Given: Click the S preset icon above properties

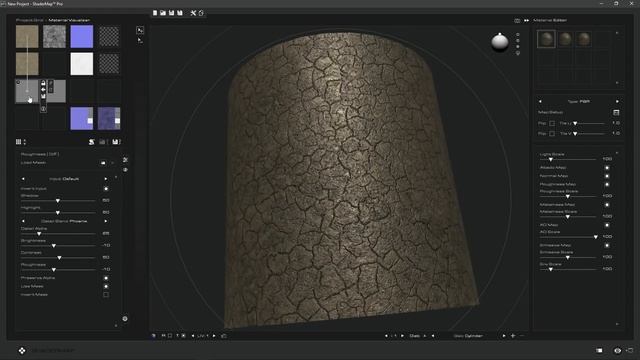Looking at the screenshot, I should tap(91, 142).
